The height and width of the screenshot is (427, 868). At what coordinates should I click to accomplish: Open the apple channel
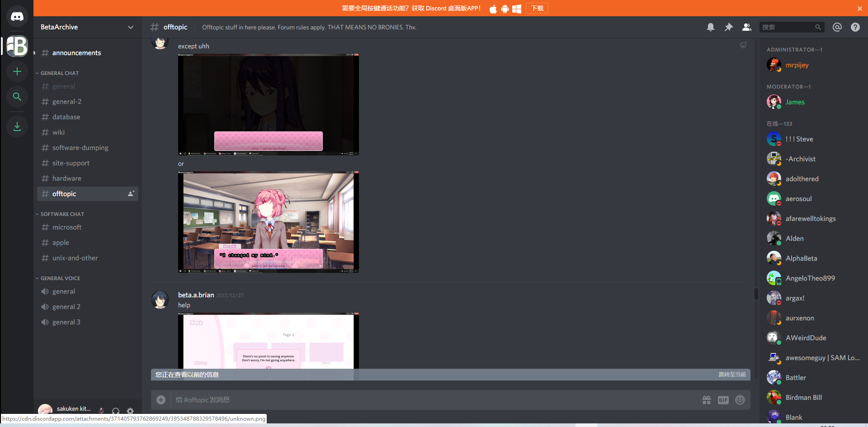[88, 243]
